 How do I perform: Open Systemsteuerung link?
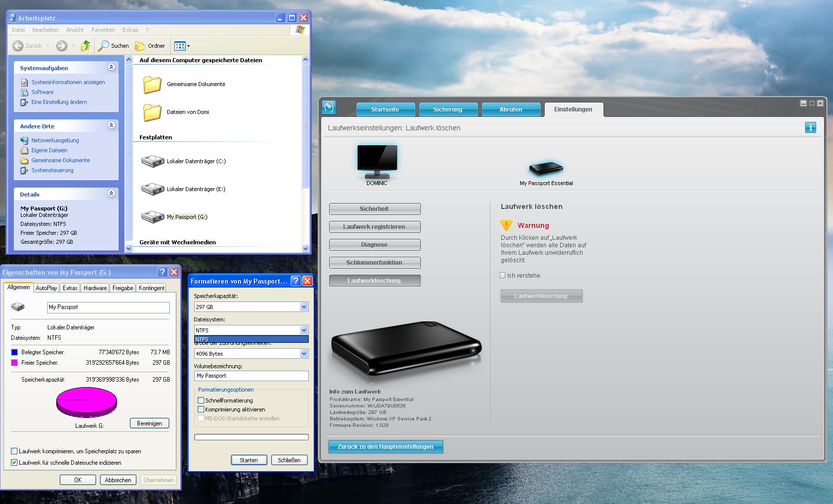coord(52,170)
